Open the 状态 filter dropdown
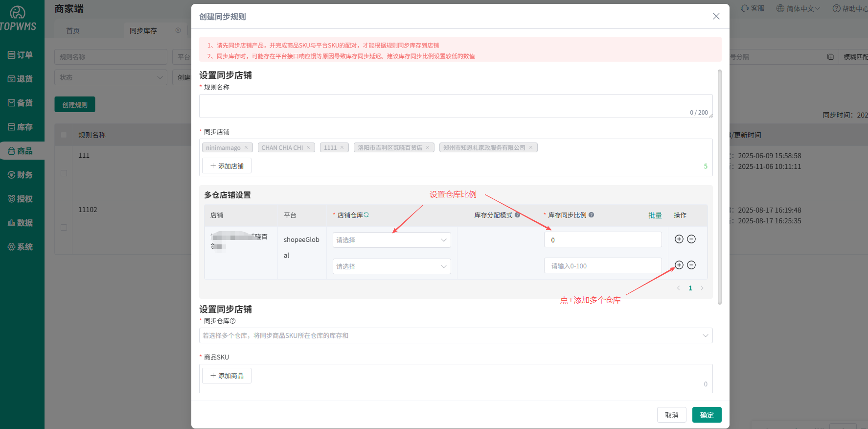The image size is (868, 429). click(111, 77)
